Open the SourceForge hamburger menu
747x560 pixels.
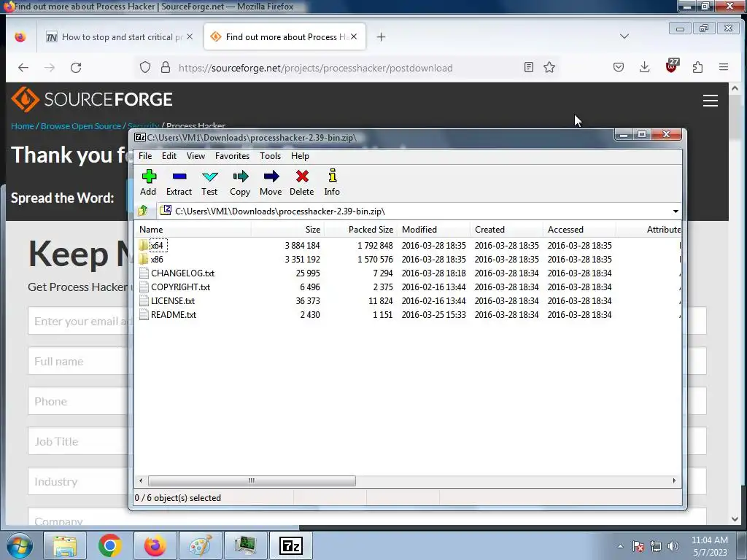pos(711,101)
